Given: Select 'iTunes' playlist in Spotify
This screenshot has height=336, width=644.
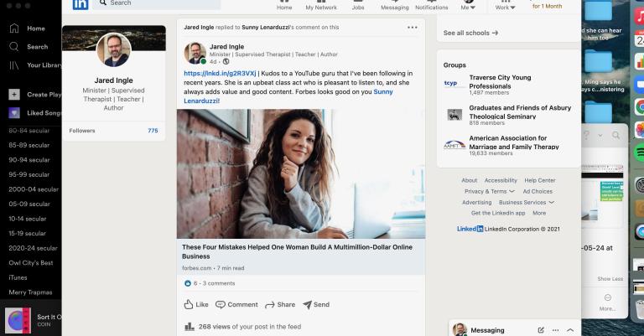Looking at the screenshot, I should point(18,277).
